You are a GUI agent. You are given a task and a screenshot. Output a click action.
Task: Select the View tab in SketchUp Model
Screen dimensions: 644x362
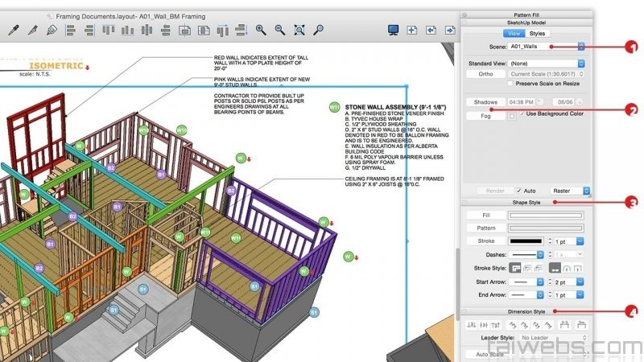[x=513, y=34]
